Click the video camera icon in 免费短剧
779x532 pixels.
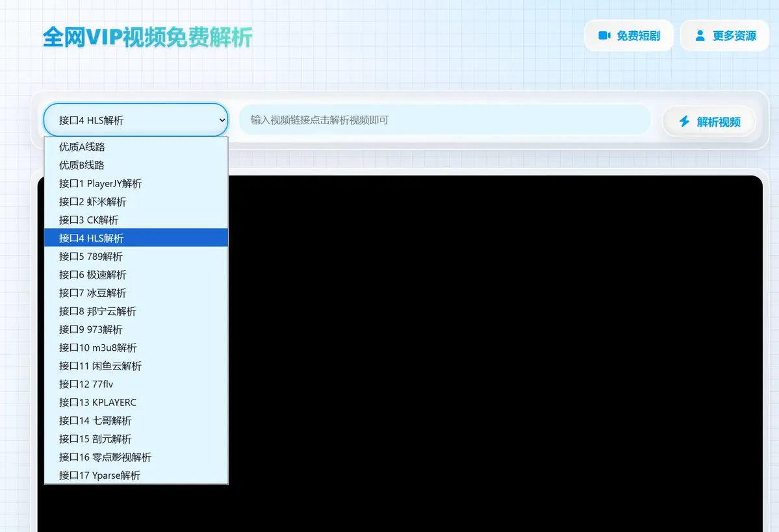point(604,35)
